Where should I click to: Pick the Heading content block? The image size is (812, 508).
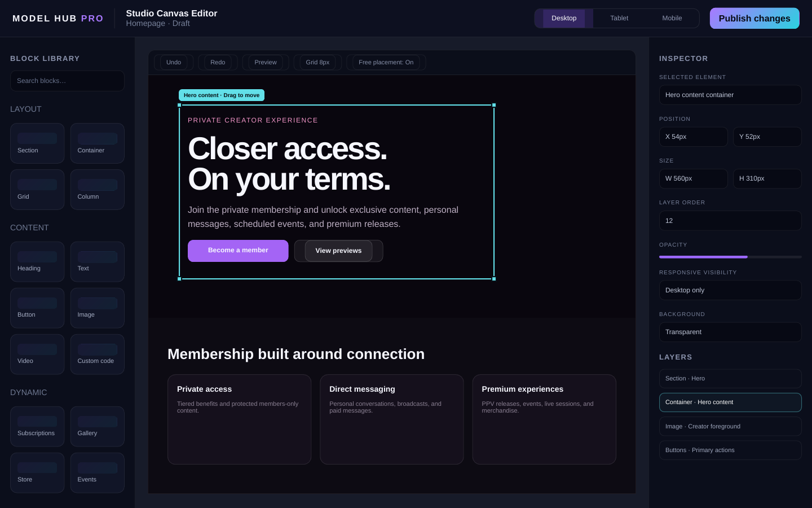(x=37, y=262)
